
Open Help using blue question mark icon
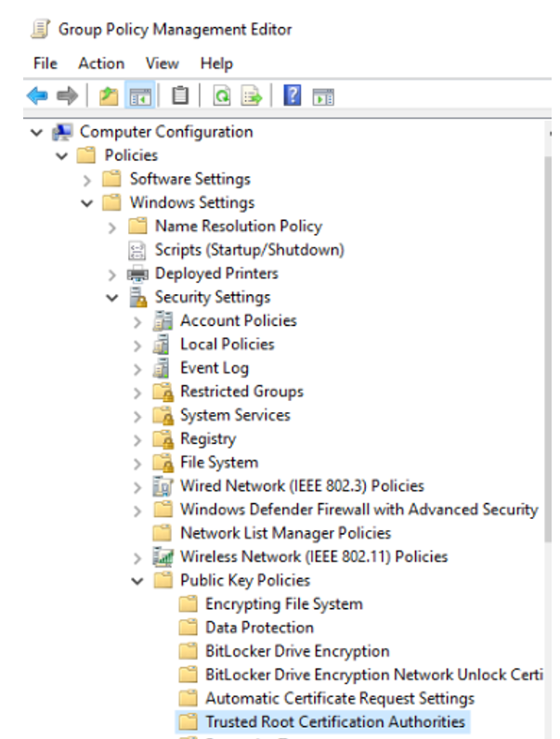tap(292, 96)
